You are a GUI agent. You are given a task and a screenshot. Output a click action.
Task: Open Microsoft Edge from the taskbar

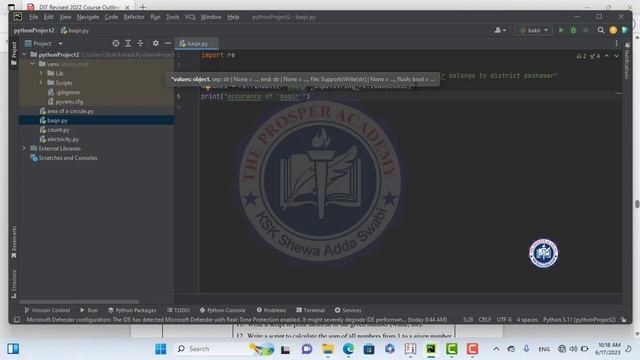click(x=348, y=349)
